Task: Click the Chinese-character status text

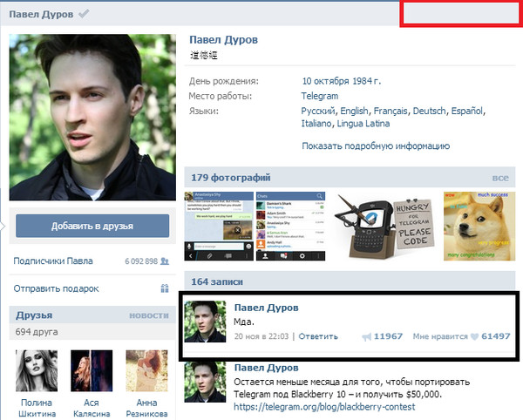Action: [204, 55]
